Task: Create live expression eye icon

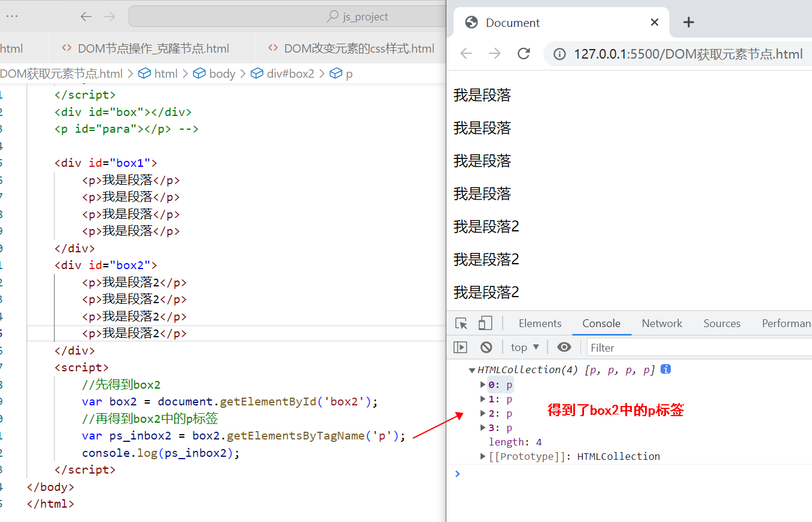Action: coord(564,347)
